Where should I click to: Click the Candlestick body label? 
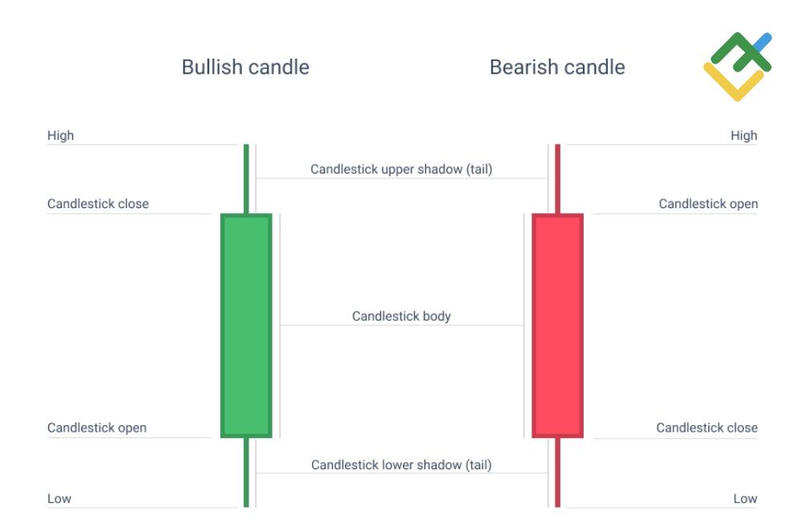click(x=401, y=316)
